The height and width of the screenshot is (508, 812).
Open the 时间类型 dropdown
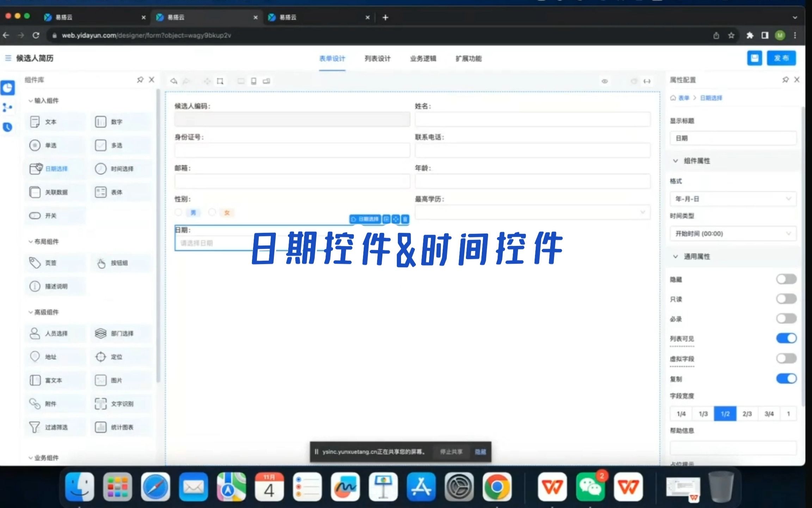click(733, 234)
